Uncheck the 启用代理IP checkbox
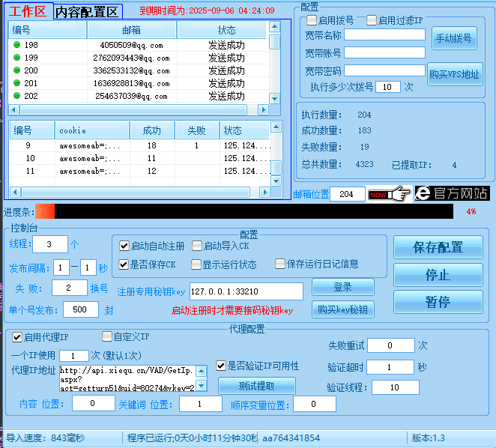Image resolution: width=496 pixels, height=448 pixels. [17, 337]
